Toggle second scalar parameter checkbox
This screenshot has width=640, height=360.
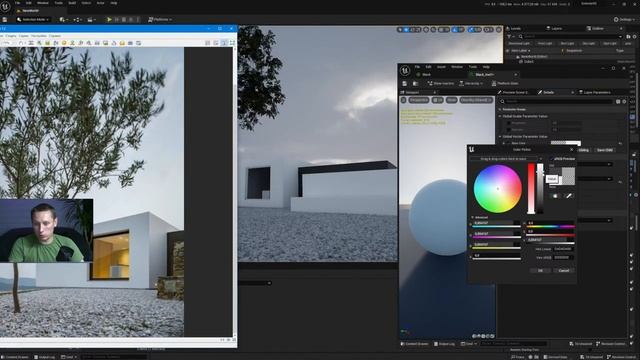[x=509, y=129]
